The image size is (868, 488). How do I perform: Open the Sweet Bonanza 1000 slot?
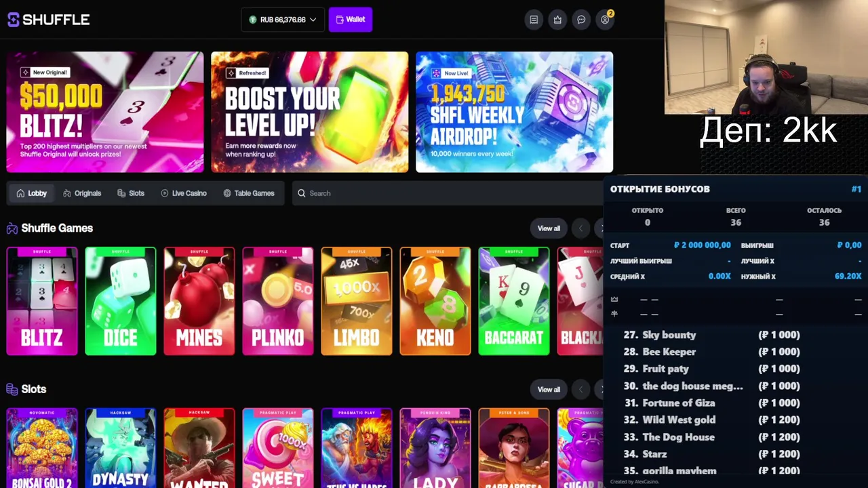[278, 448]
